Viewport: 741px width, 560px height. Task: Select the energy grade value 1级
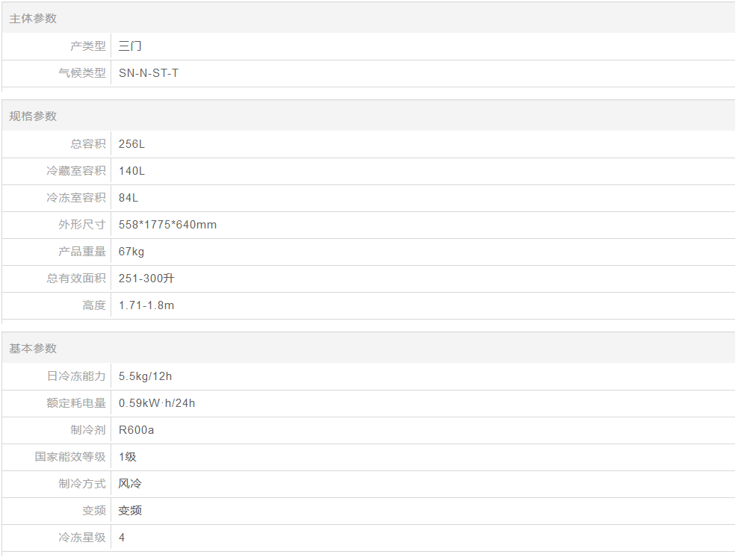(128, 458)
